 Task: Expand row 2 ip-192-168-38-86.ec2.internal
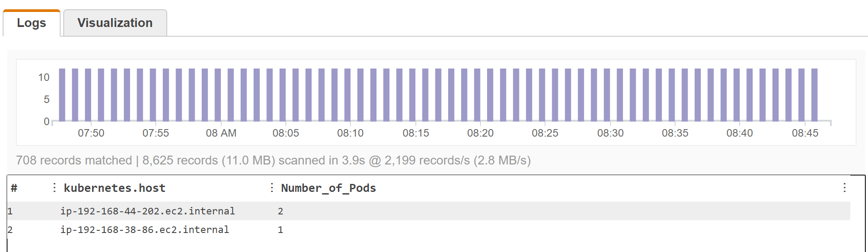(x=428, y=229)
